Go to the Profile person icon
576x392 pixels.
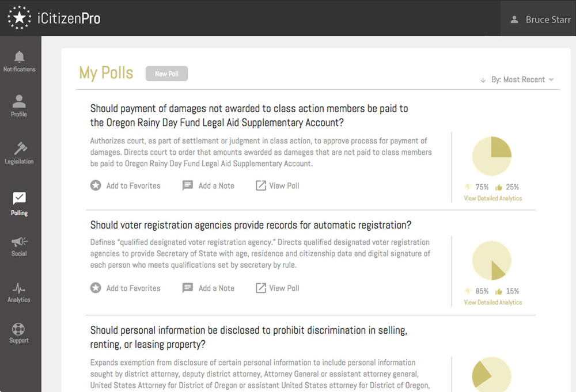[19, 101]
